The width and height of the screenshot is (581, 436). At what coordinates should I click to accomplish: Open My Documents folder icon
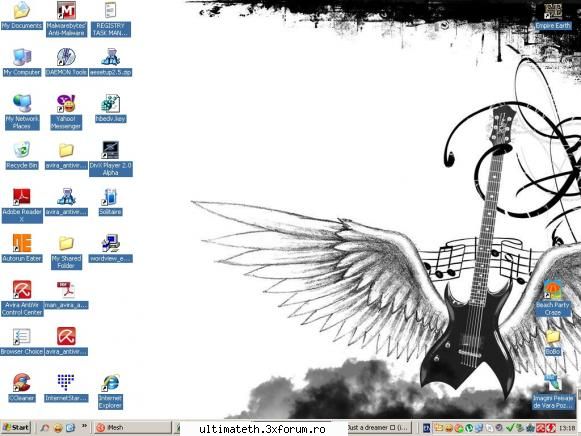(22, 10)
